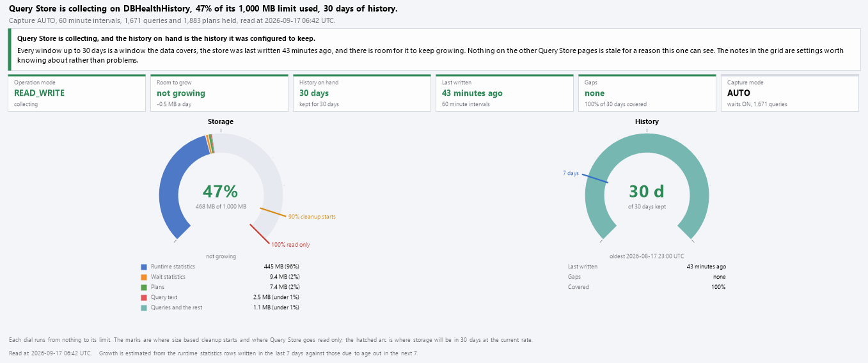Click the Query text legend label
The height and width of the screenshot is (363, 868).
(x=164, y=297)
